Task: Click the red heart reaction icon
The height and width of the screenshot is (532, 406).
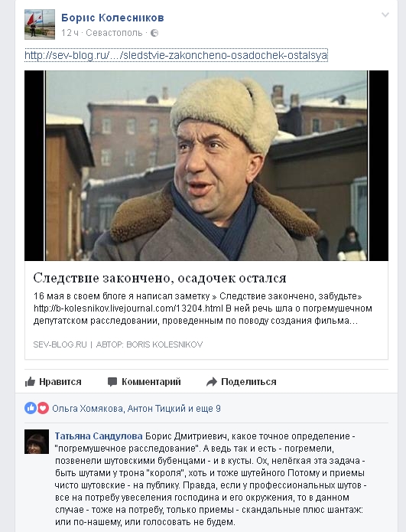Action: (x=43, y=408)
